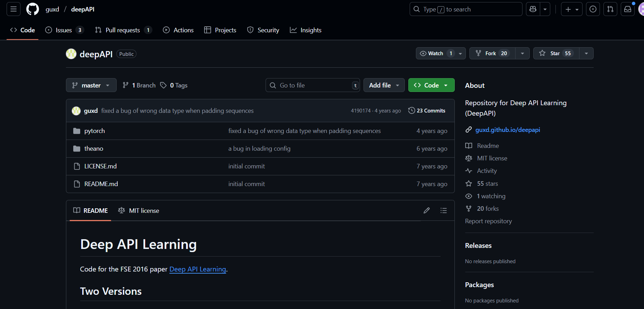
Task: Click the theano folder icon
Action: [x=77, y=149]
